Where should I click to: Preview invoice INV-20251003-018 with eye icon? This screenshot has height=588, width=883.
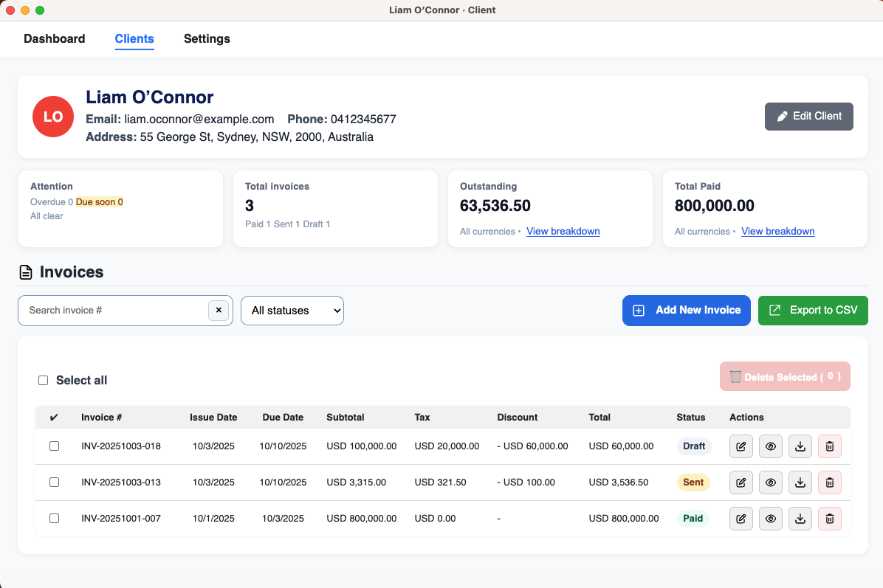[771, 446]
